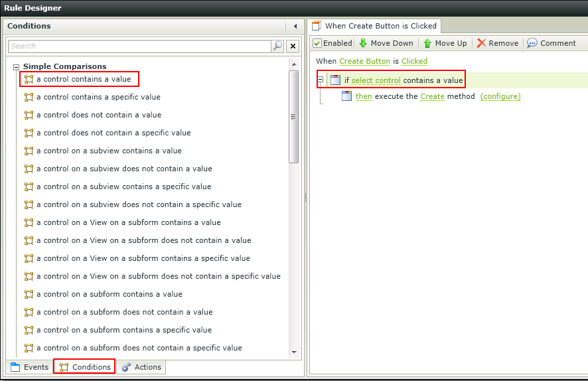Click the scroll up arrow in conditions list
The width and height of the screenshot is (588, 381).
294,64
